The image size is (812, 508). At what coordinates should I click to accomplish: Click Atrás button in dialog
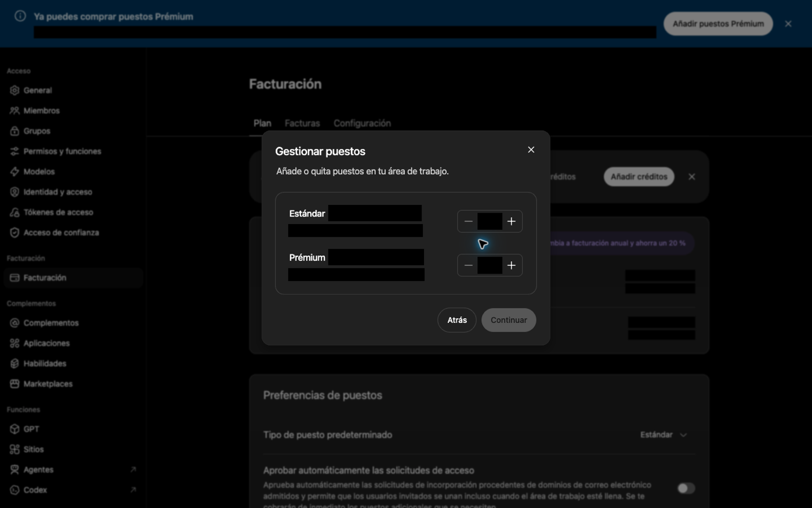point(457,320)
